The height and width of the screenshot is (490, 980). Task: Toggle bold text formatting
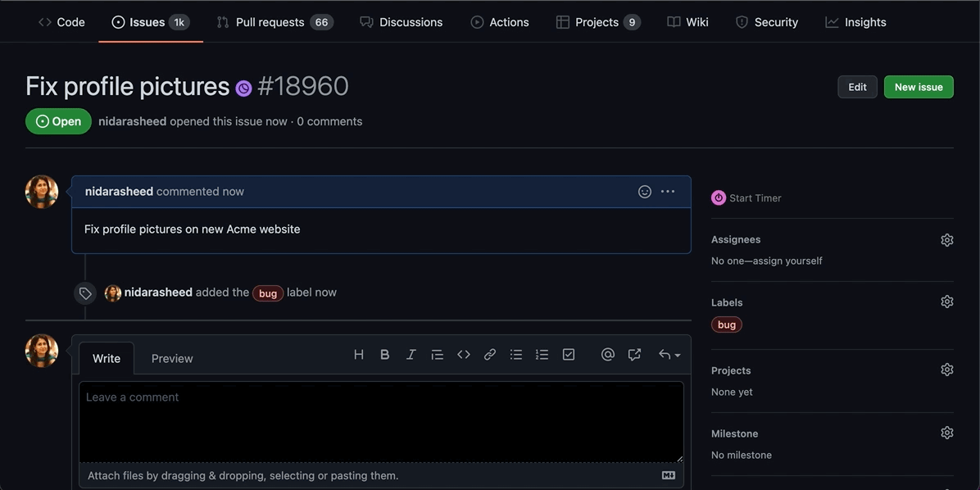[384, 355]
